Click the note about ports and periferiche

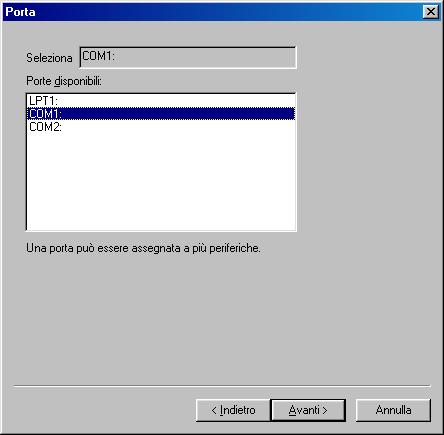pyautogui.click(x=143, y=248)
